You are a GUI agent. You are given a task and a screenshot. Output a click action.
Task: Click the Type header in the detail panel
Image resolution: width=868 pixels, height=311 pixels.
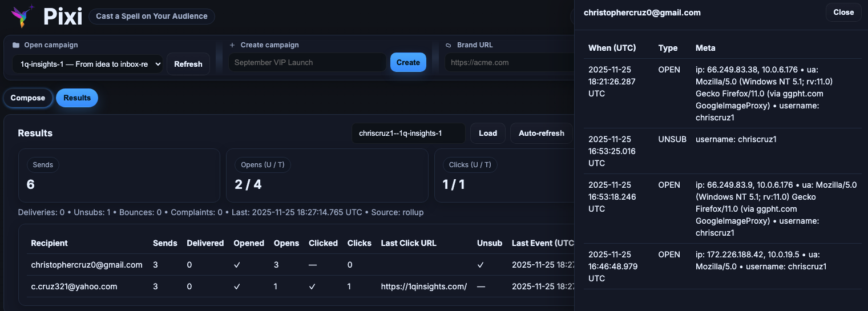click(x=668, y=48)
